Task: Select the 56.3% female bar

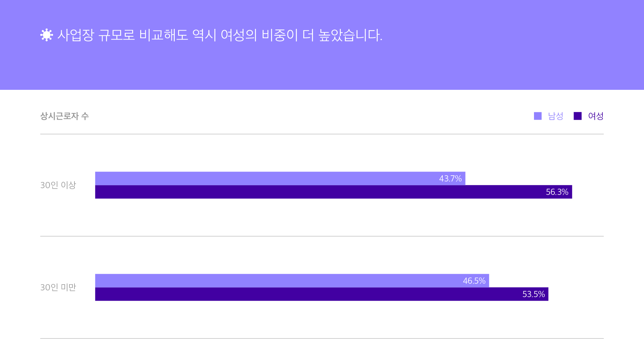Action: coord(333,192)
